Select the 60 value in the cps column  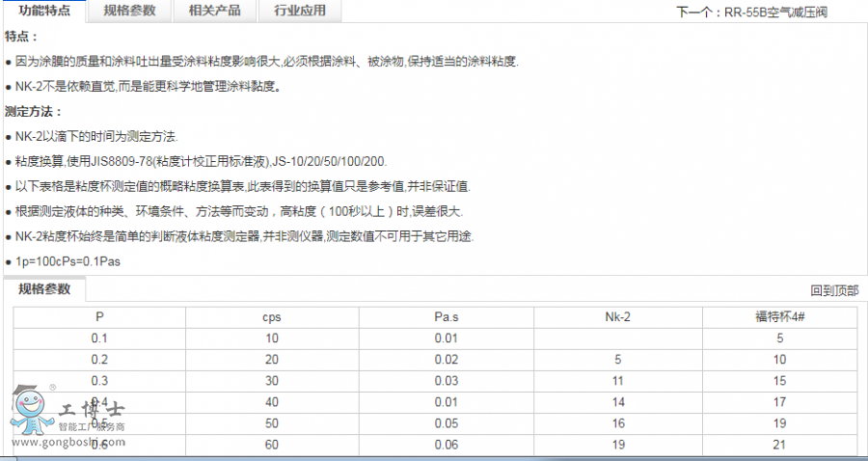pos(272,444)
